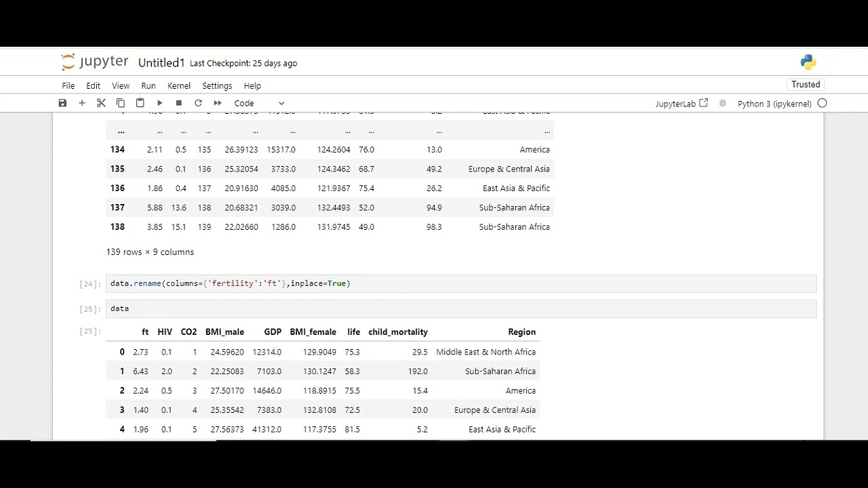
Task: Click BMI_male value 26.39123
Action: click(241, 150)
